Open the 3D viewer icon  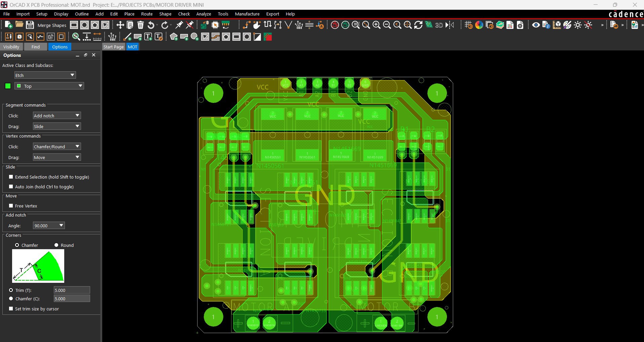[439, 25]
